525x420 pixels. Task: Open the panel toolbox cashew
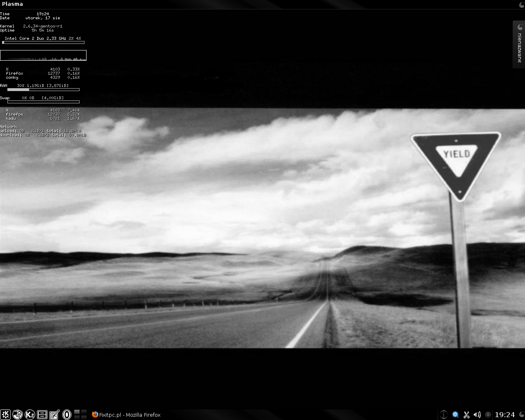click(x=521, y=415)
